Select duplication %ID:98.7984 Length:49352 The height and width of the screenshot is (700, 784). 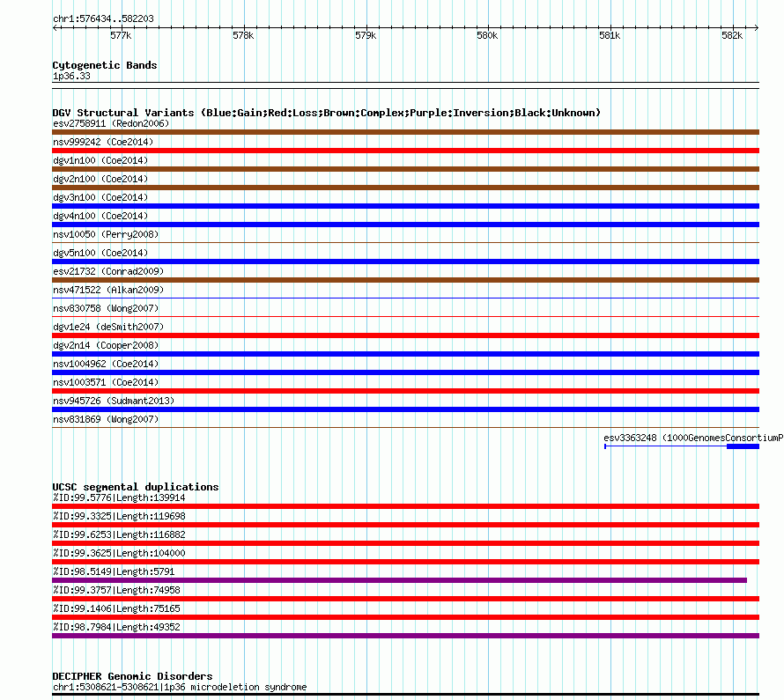116,627
